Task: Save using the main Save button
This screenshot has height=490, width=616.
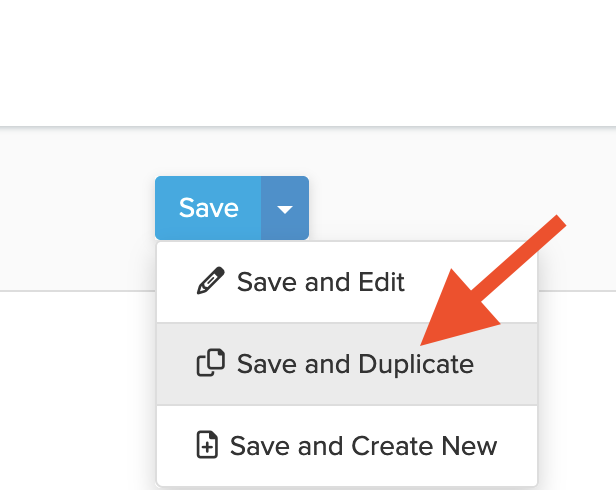Action: pyautogui.click(x=208, y=208)
